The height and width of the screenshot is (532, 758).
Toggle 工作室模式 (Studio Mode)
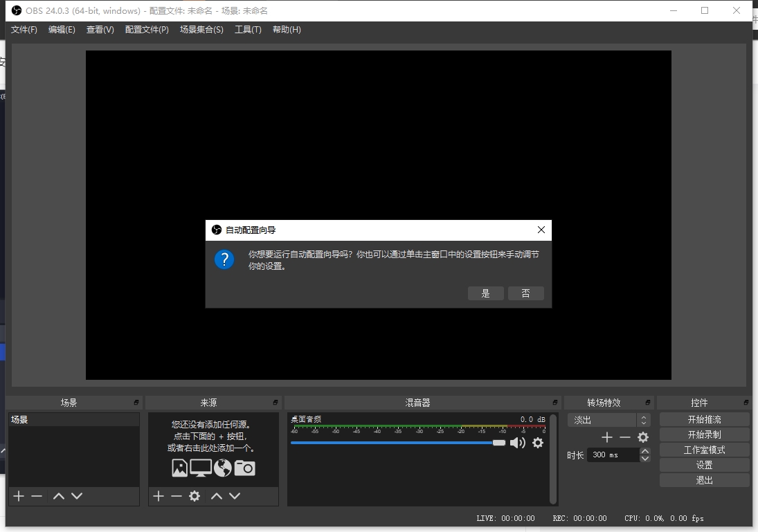click(704, 450)
